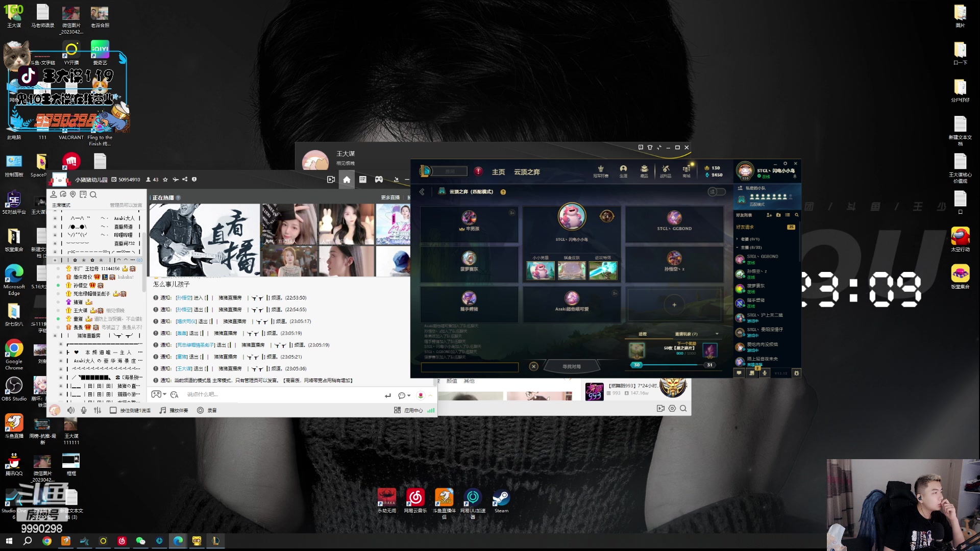Switch to the 云顶之弈 tab in League
Image resolution: width=980 pixels, height=551 pixels.
point(527,172)
